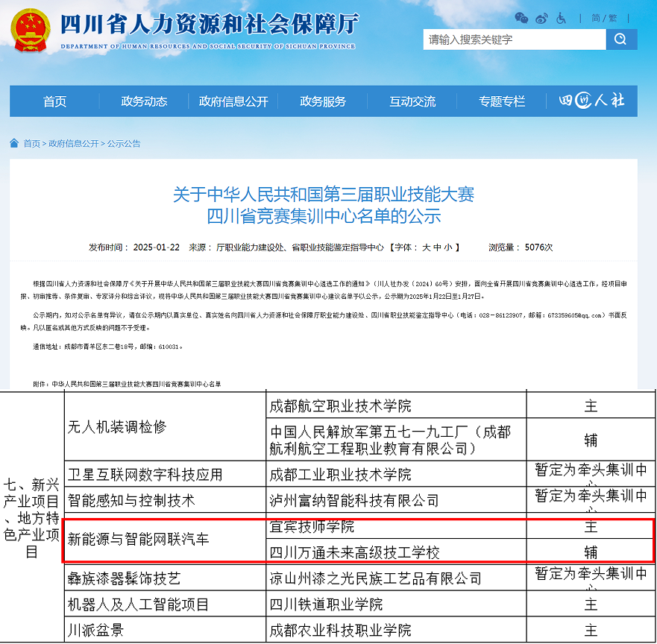
Task: Click the WeChat icon in header
Action: 522,18
